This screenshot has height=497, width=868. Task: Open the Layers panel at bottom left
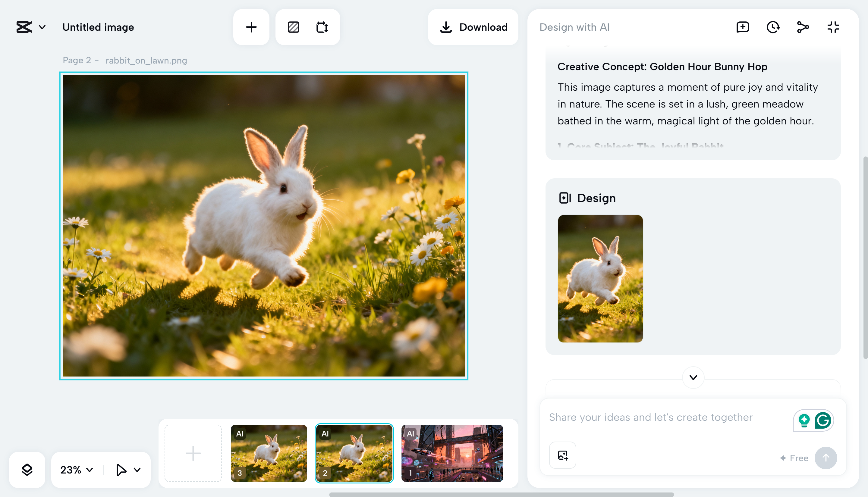coord(27,470)
